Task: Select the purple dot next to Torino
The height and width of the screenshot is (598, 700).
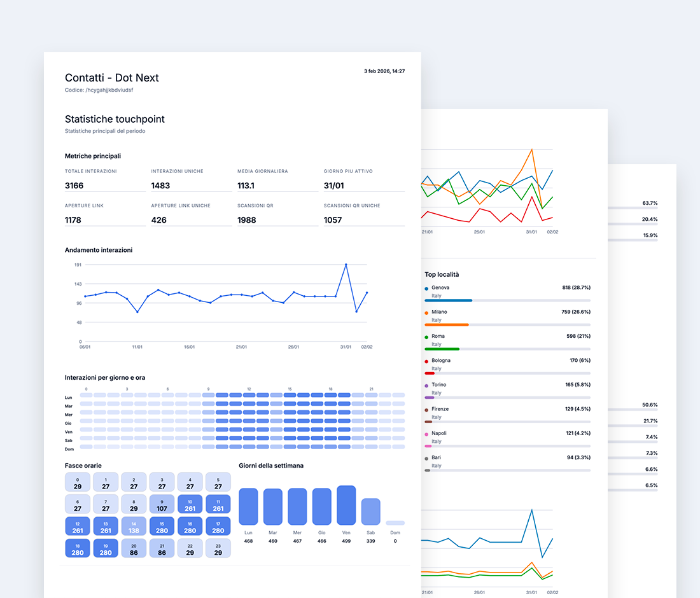Action: [x=426, y=385]
